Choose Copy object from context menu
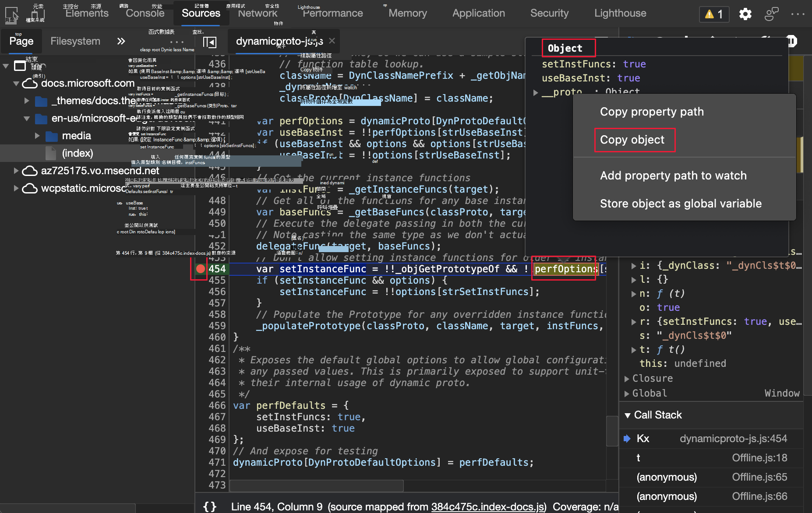Image resolution: width=812 pixels, height=513 pixels. point(632,140)
